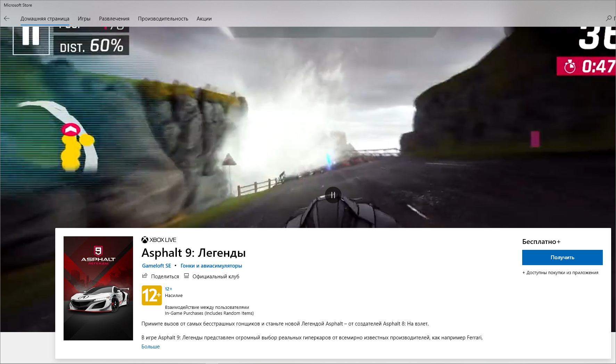The image size is (616, 364).
Task: Click the Бесплатно+ price label
Action: (541, 242)
